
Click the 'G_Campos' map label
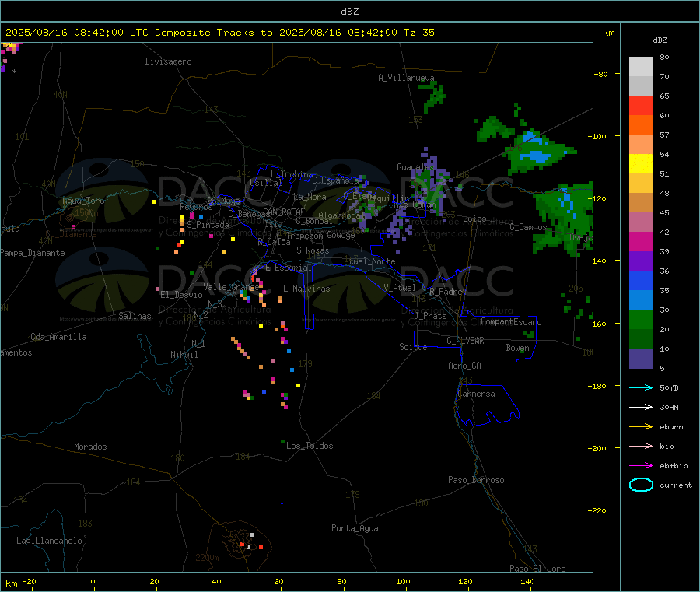click(528, 227)
